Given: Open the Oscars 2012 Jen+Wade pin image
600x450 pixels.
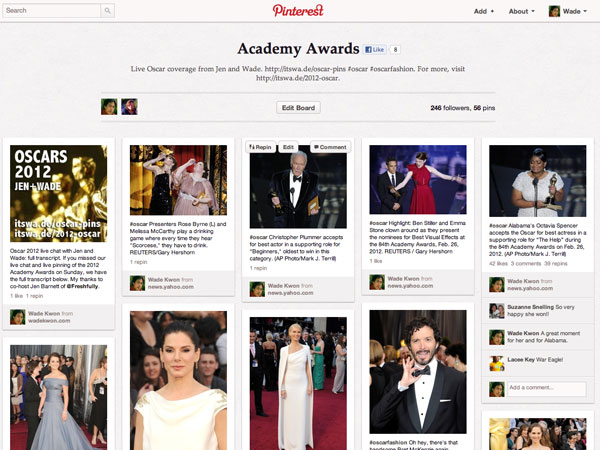Looking at the screenshot, I should point(59,194).
